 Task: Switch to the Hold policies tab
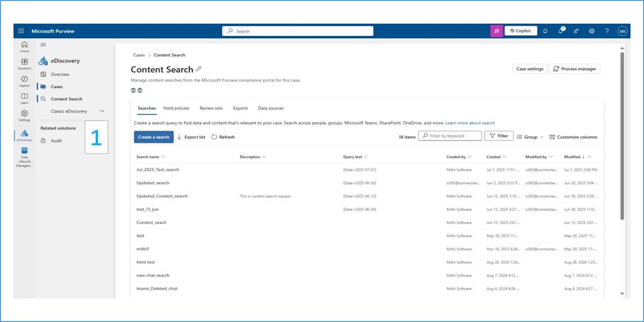click(x=176, y=108)
